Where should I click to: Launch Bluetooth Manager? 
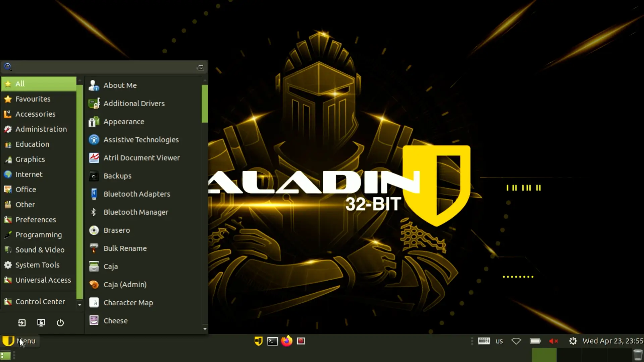tap(144, 212)
